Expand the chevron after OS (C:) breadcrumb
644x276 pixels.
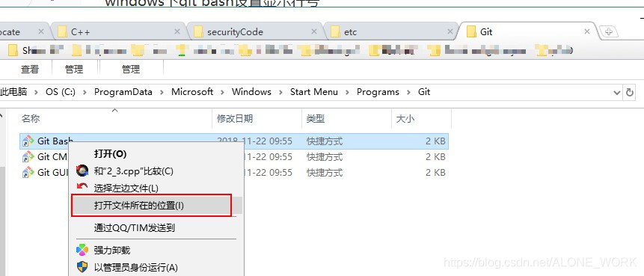pyautogui.click(x=85, y=93)
